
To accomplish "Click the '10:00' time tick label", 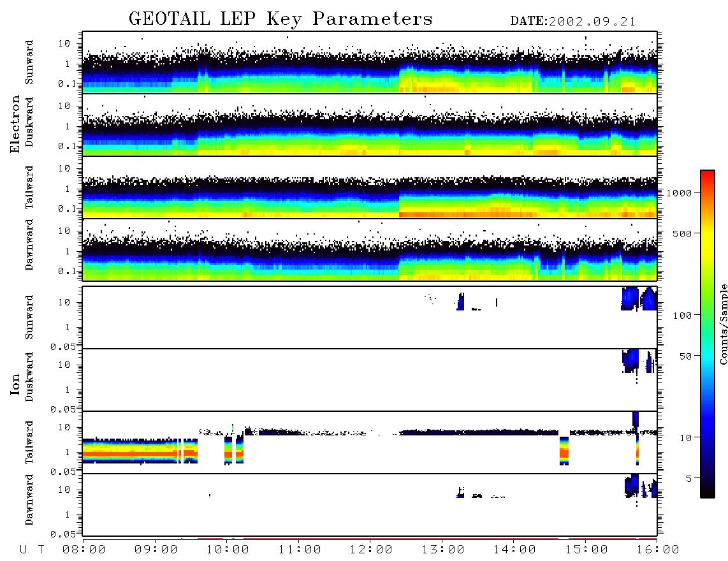I will click(228, 550).
